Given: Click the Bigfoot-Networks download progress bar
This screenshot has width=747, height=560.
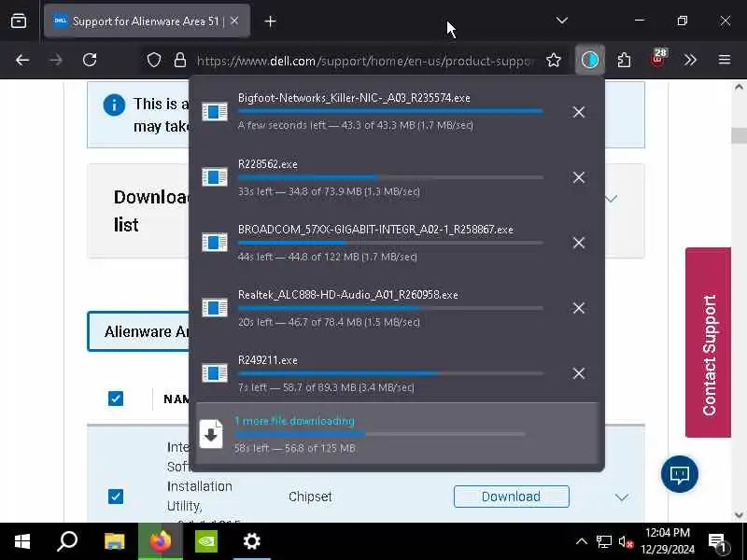Looking at the screenshot, I should pyautogui.click(x=390, y=111).
